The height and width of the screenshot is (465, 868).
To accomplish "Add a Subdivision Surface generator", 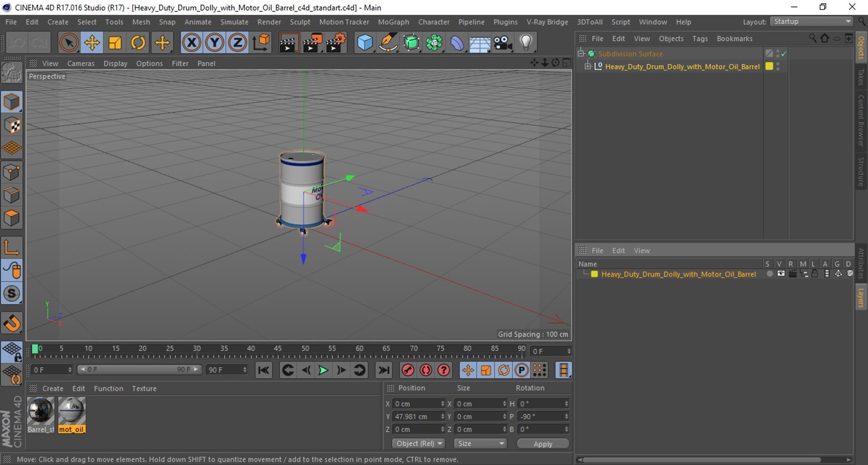I will (411, 43).
